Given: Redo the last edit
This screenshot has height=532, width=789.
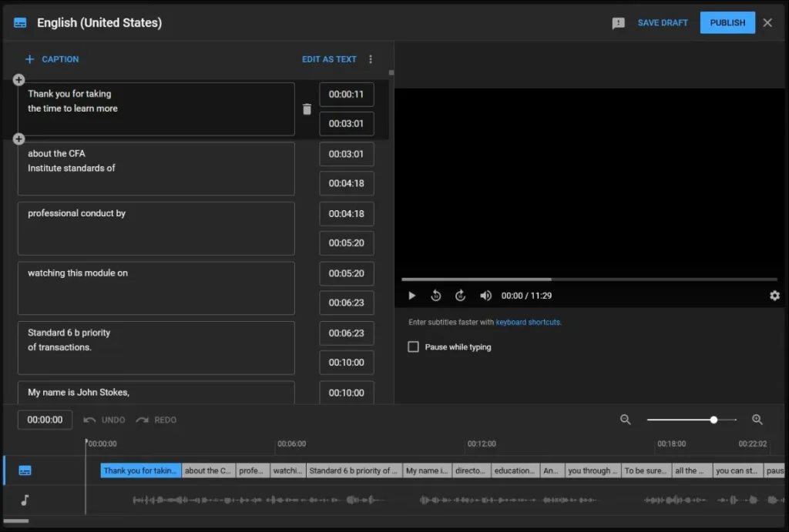Looking at the screenshot, I should click(x=156, y=420).
